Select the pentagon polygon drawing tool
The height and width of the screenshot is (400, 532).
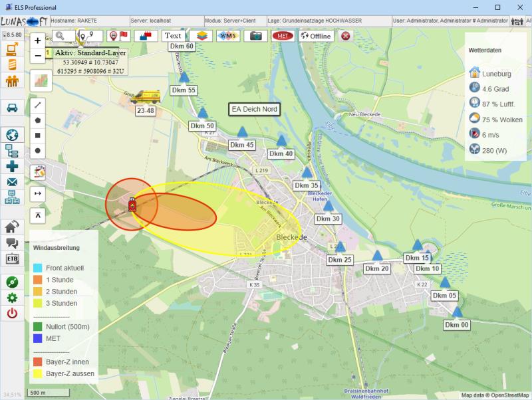pyautogui.click(x=38, y=120)
